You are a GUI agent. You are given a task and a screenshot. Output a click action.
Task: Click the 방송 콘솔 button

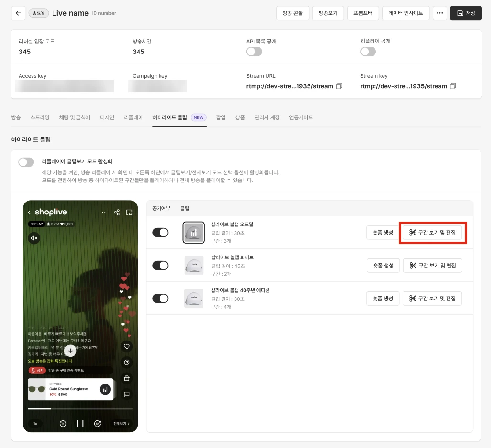292,13
